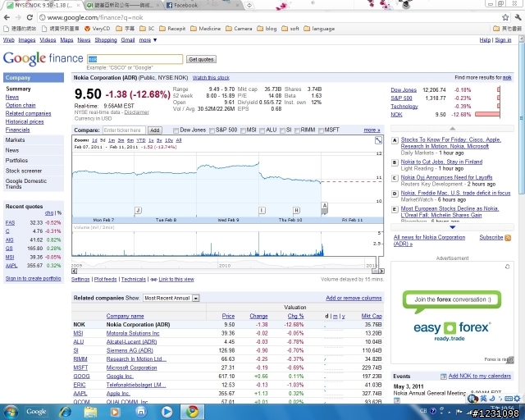Set chart zoom to 1m
Screen dimensions: 525x420
coord(112,140)
